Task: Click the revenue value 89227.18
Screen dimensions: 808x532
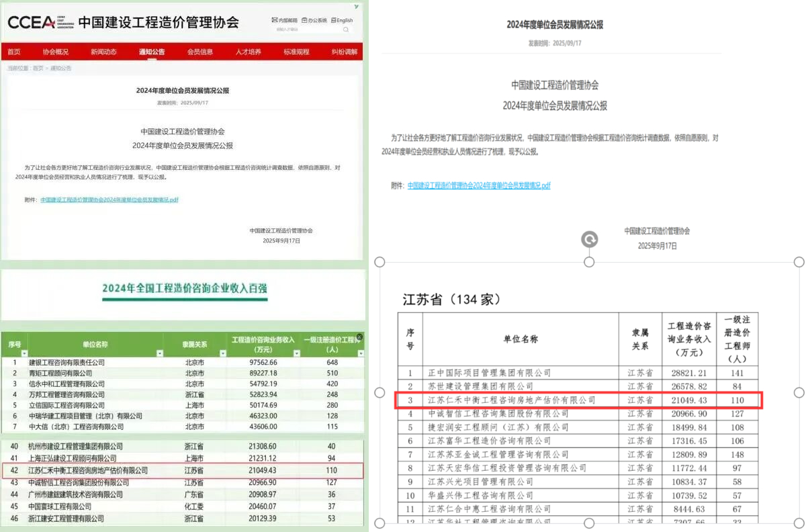Action: (x=263, y=373)
